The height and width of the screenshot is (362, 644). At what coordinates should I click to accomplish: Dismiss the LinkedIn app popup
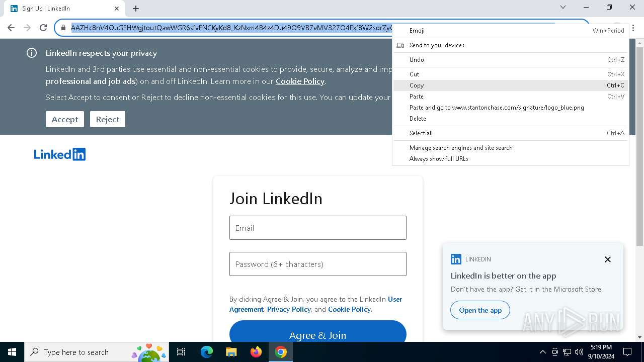(x=608, y=259)
